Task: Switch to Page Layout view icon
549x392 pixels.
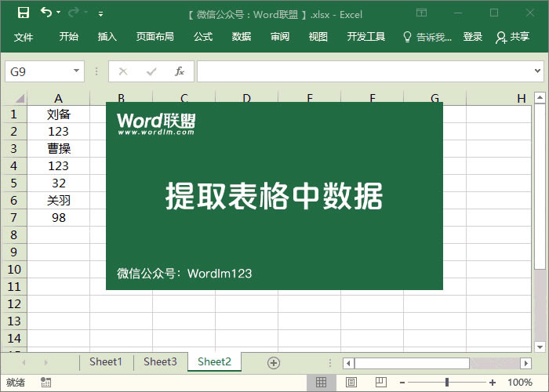Action: point(351,383)
